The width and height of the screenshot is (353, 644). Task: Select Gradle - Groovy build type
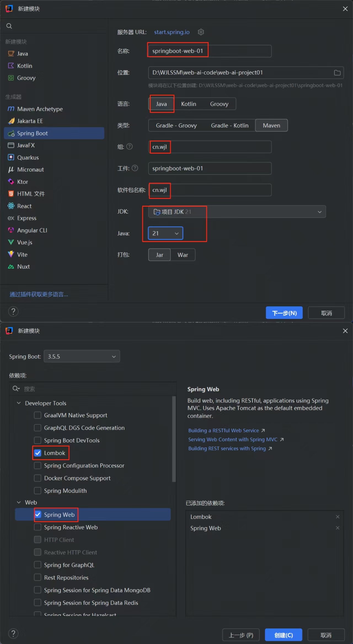pos(176,125)
